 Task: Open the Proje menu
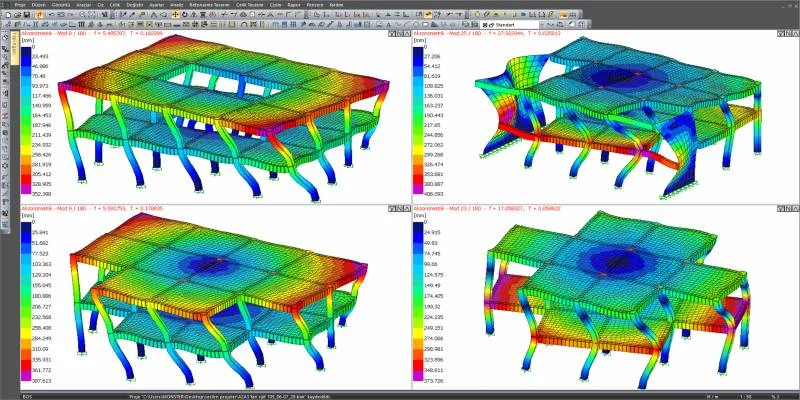coord(20,4)
